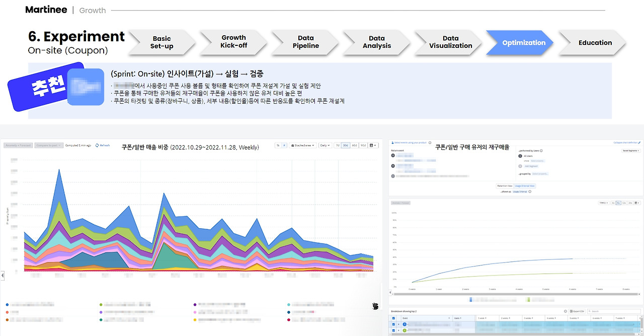Viewport: 644px width, 336px height.
Task: Click the 'Add Segment' button
Action: coord(531,166)
